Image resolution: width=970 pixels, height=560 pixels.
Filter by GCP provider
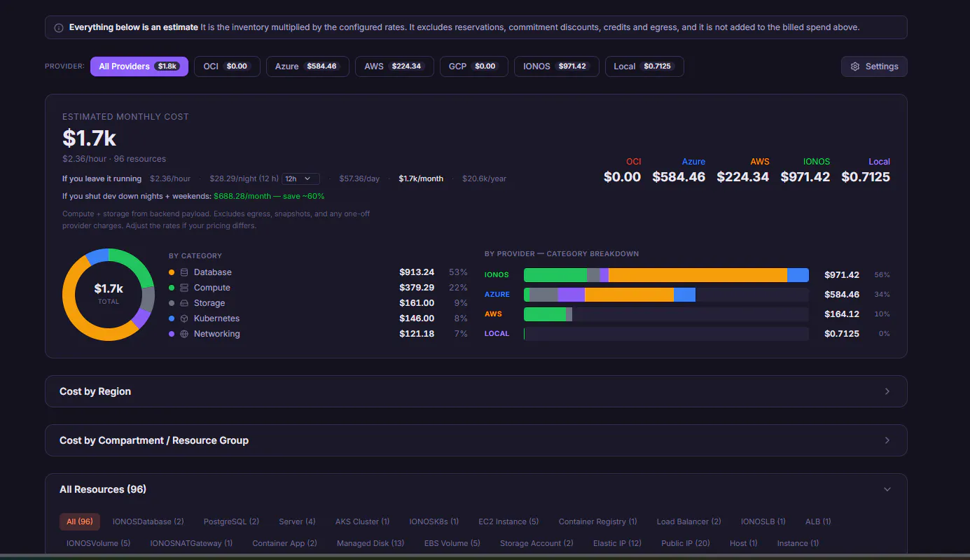pyautogui.click(x=474, y=66)
